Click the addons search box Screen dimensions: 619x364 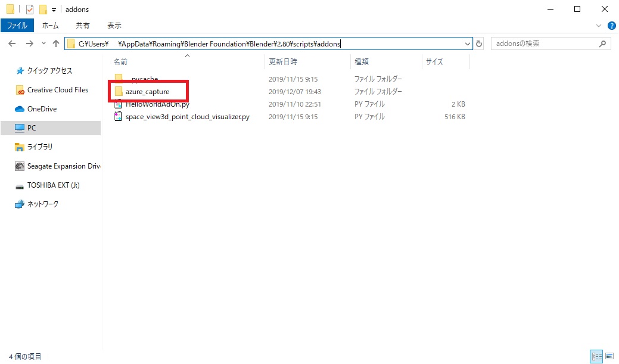(x=550, y=43)
